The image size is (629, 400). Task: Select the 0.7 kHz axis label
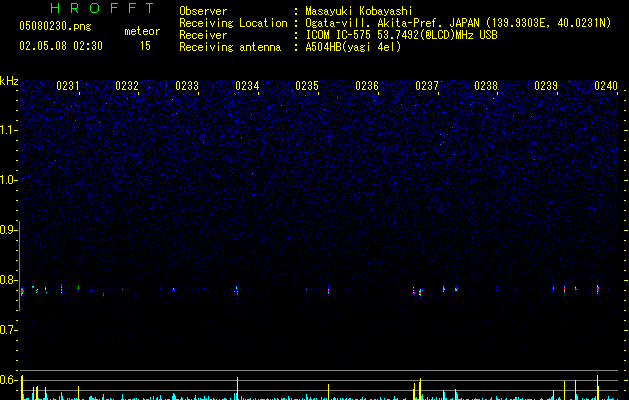8,330
